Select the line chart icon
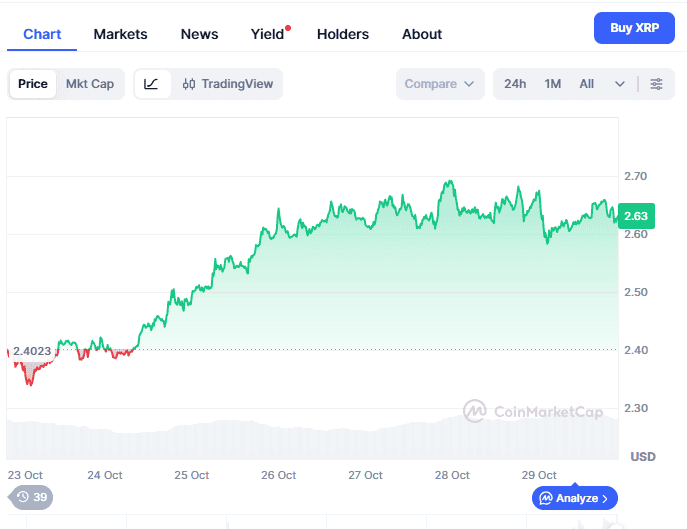This screenshot has height=529, width=687. pos(151,84)
